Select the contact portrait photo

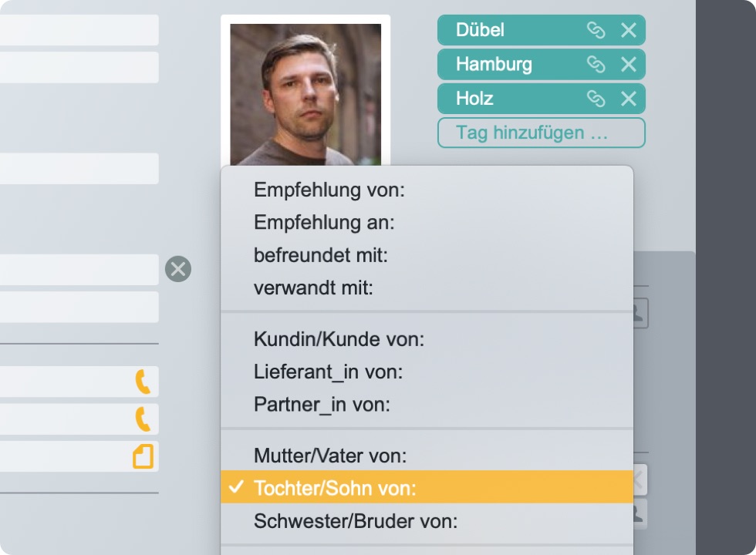pyautogui.click(x=305, y=92)
